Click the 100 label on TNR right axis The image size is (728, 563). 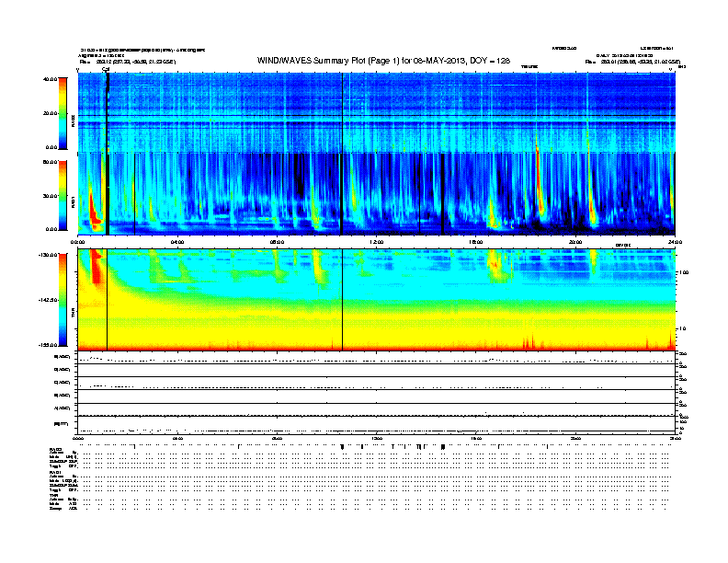click(683, 272)
